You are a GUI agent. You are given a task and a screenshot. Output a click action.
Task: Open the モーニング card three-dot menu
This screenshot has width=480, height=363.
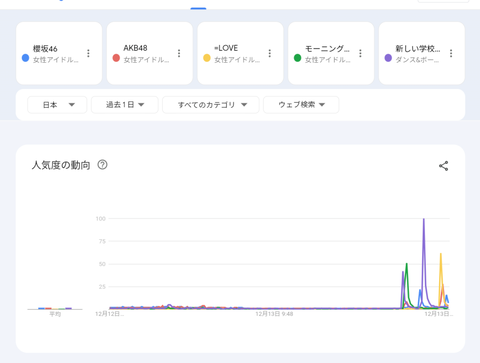(x=360, y=53)
